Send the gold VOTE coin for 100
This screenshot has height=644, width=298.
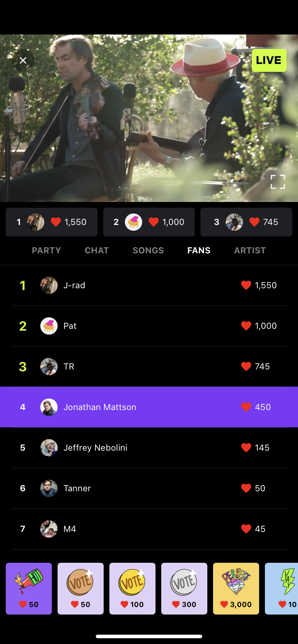pyautogui.click(x=132, y=589)
